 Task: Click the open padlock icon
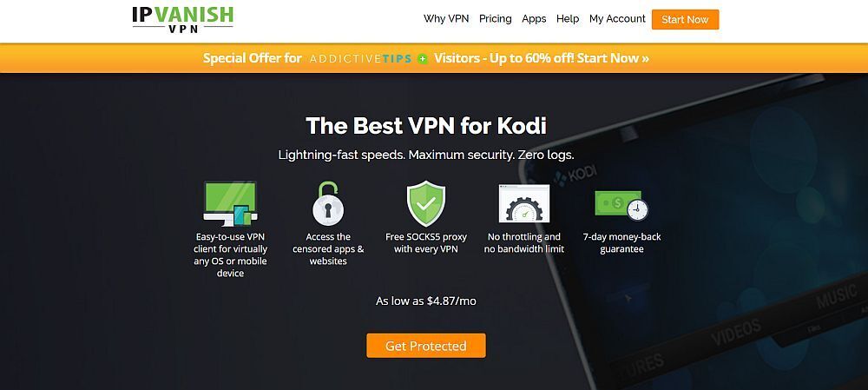(328, 203)
